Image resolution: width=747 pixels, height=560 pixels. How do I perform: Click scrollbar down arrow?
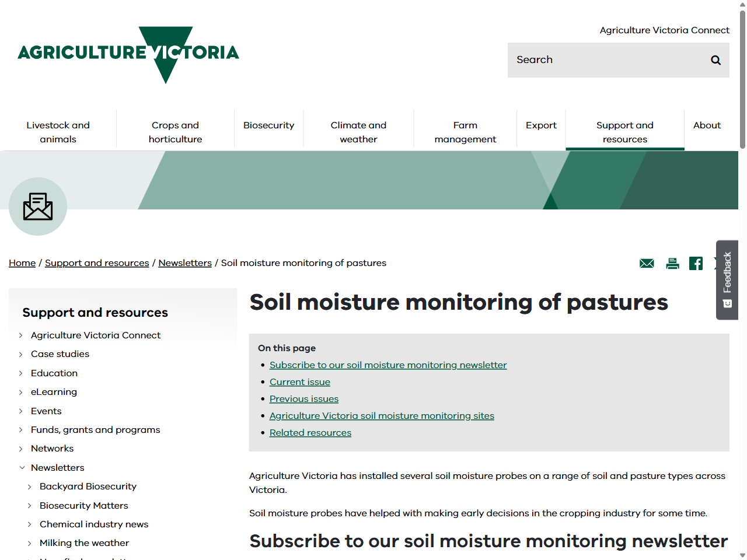click(x=742, y=555)
